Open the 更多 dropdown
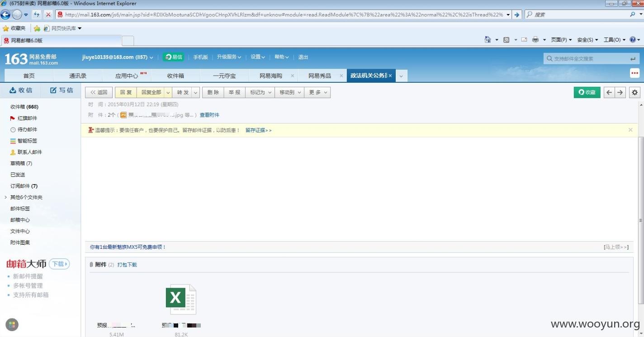644x337 pixels. pyautogui.click(x=317, y=92)
